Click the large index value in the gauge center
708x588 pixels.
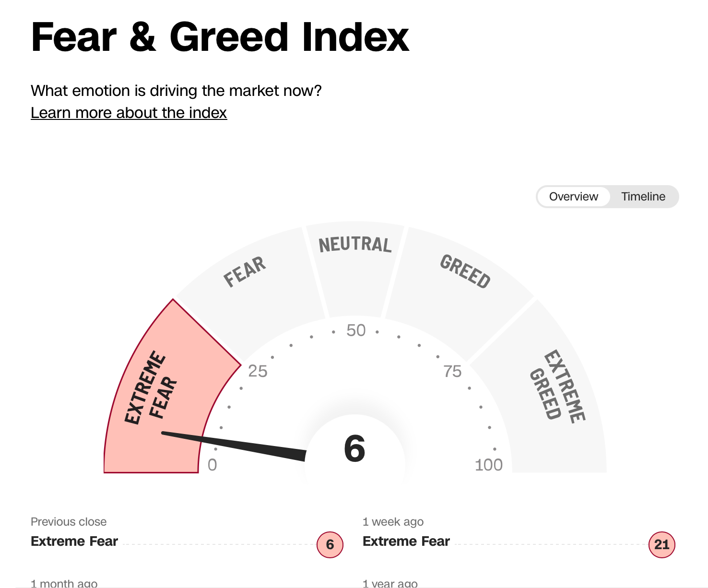(355, 449)
